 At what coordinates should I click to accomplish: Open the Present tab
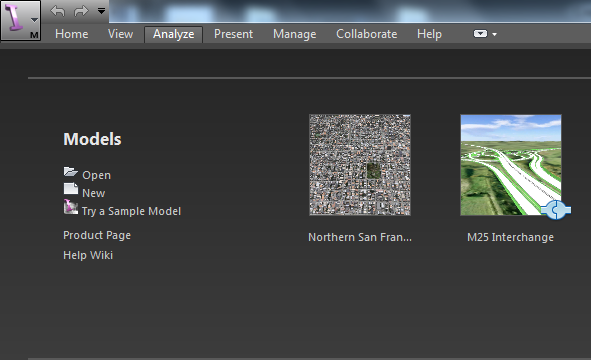[x=233, y=34]
